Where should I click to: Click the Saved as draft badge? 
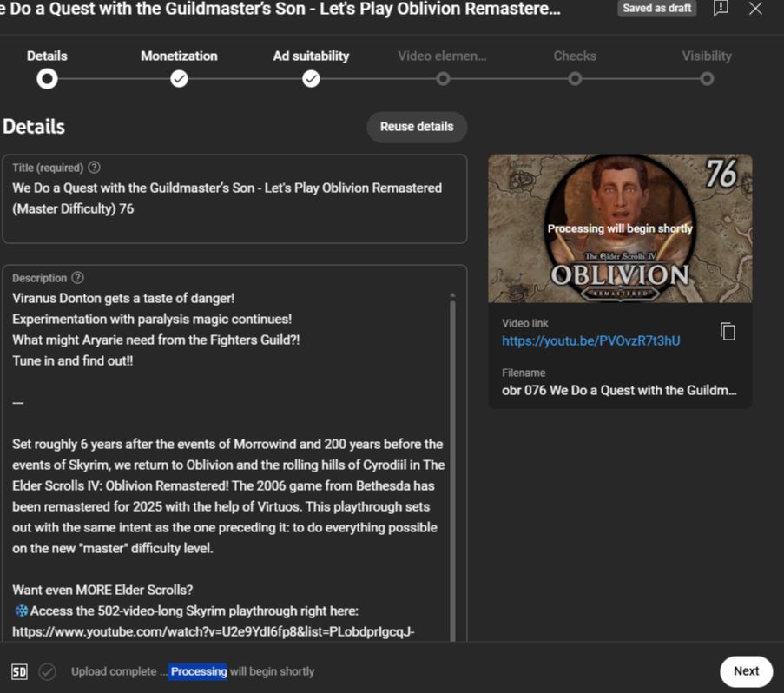pos(657,8)
